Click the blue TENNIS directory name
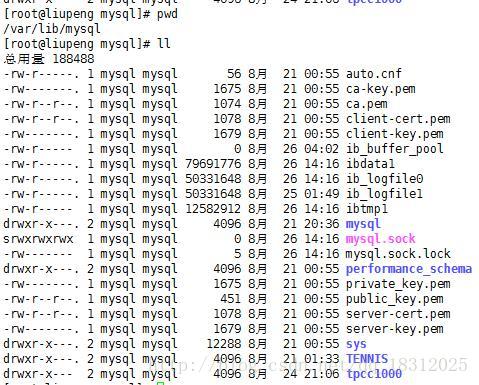Image resolution: width=479 pixels, height=385 pixels. pos(367,359)
